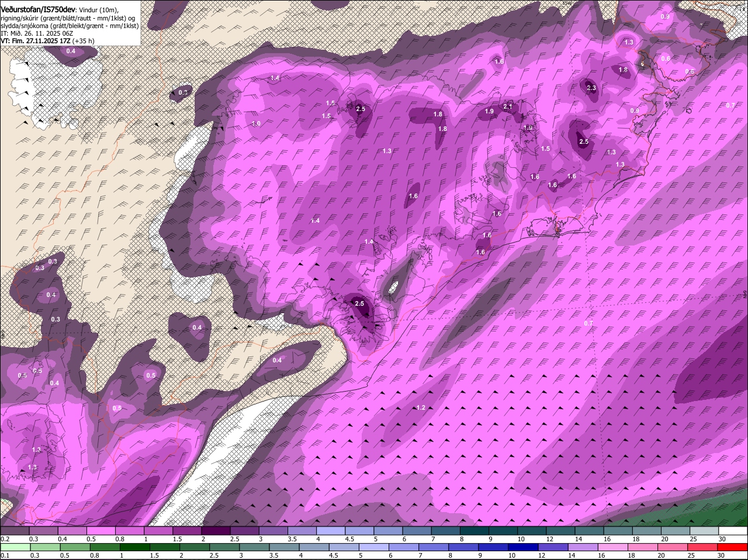The width and height of the screenshot is (748, 560).
Task: Pick the red swatch at 30 in lower legend
Action: coord(733,547)
